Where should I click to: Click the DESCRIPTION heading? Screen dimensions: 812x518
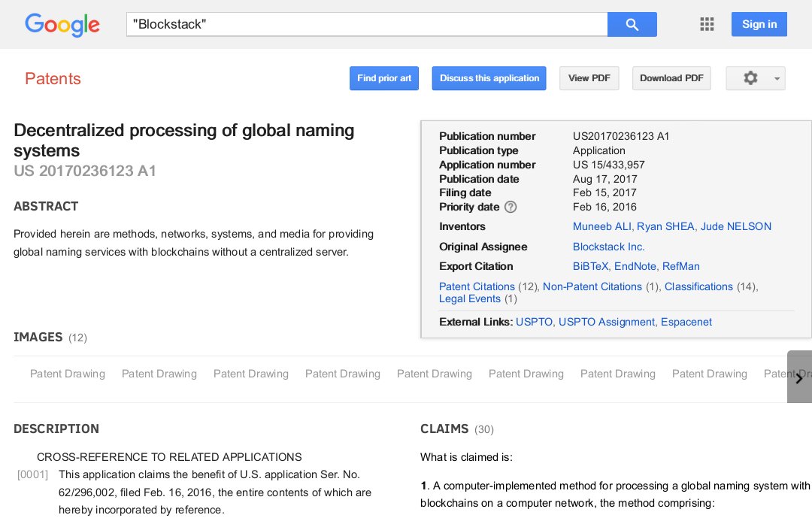pos(56,429)
